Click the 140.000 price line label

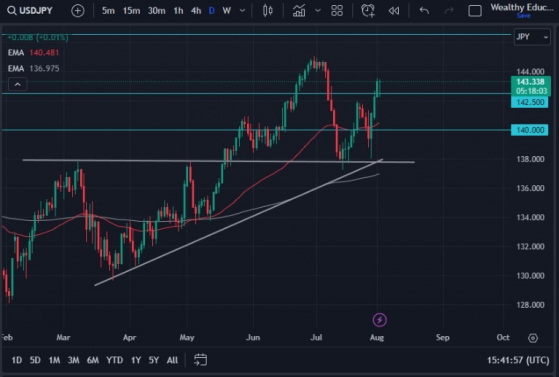pos(530,130)
